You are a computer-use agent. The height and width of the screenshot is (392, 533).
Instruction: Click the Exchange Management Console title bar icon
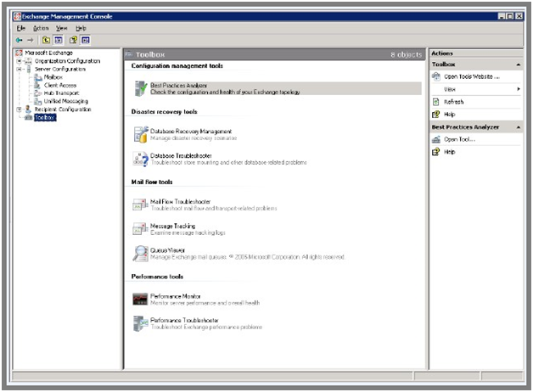click(x=17, y=16)
